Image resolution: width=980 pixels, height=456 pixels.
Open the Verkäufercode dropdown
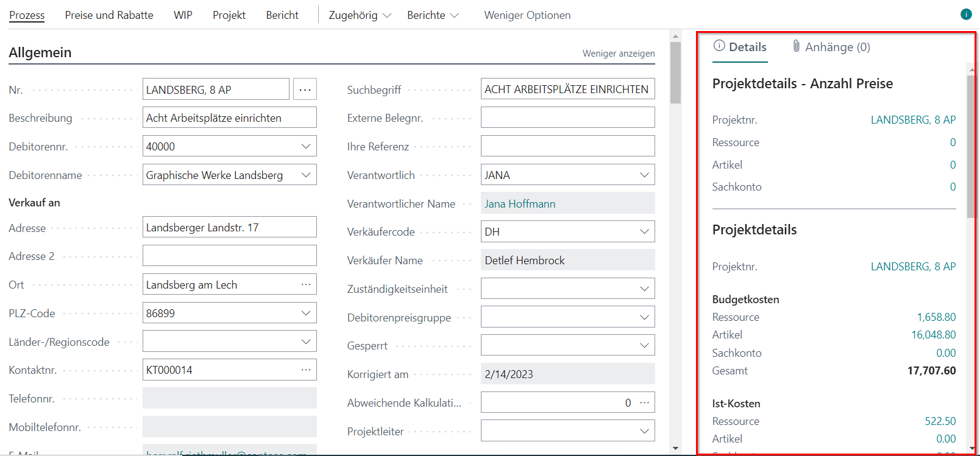click(644, 232)
